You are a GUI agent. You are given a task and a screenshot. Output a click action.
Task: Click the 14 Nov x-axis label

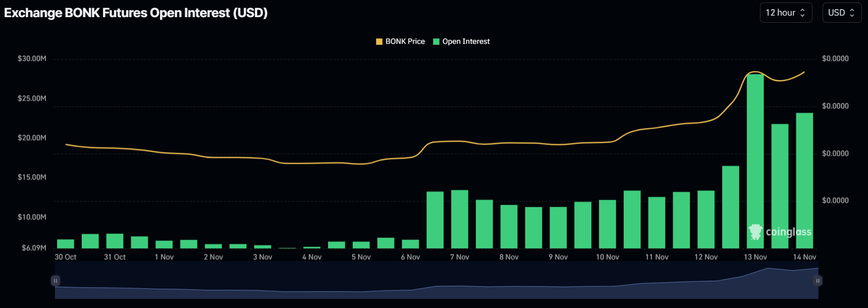(804, 257)
